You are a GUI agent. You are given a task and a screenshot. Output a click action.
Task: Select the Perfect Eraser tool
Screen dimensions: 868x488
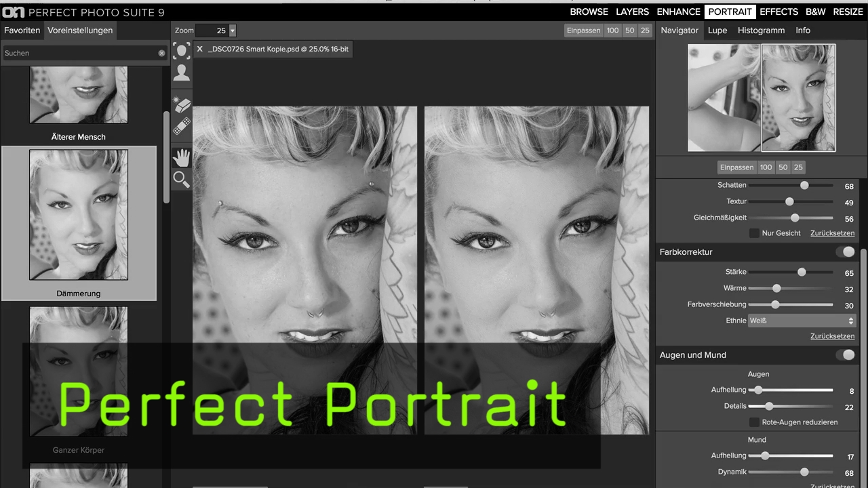click(181, 104)
